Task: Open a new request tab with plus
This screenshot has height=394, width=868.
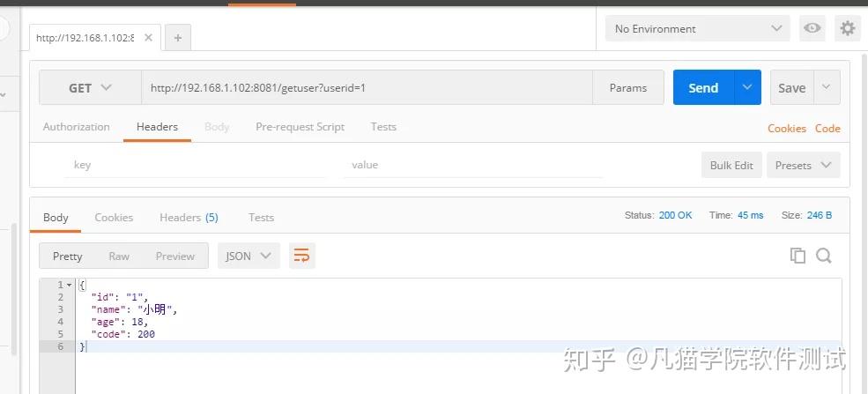Action: point(178,38)
